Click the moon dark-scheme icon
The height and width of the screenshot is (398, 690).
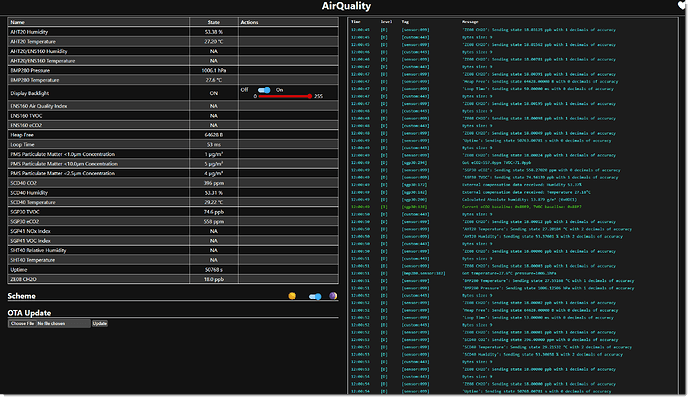[333, 296]
